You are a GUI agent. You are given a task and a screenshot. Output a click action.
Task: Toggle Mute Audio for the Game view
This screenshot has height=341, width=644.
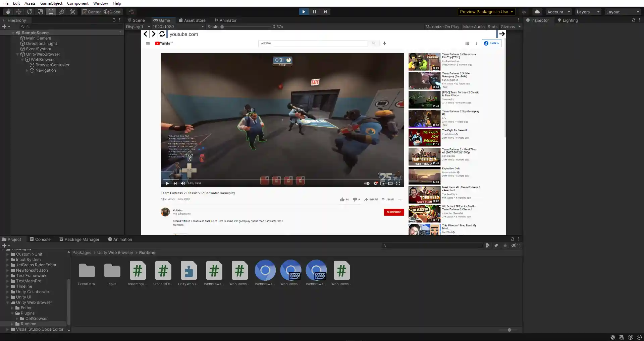pos(473,27)
